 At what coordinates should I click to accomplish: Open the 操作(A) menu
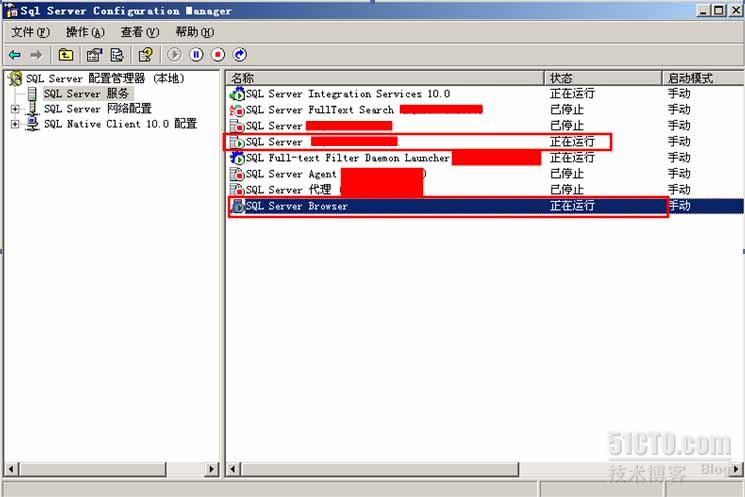(x=85, y=32)
